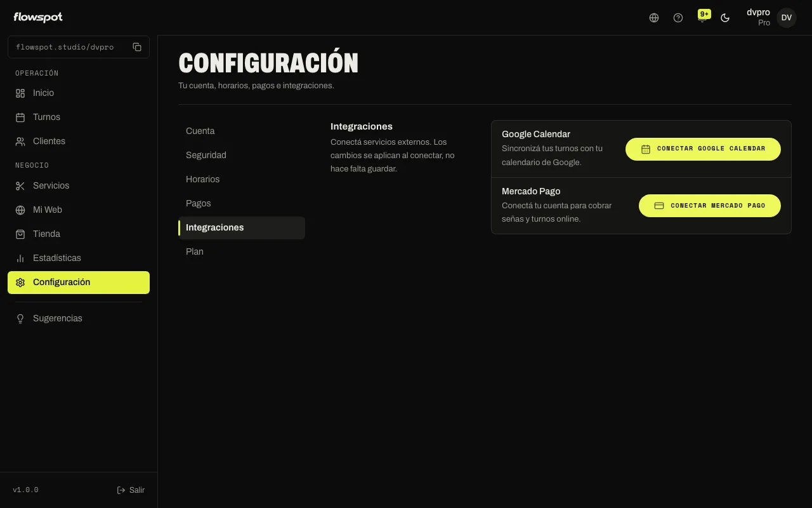Open Estadísticas in sidebar

coord(79,258)
